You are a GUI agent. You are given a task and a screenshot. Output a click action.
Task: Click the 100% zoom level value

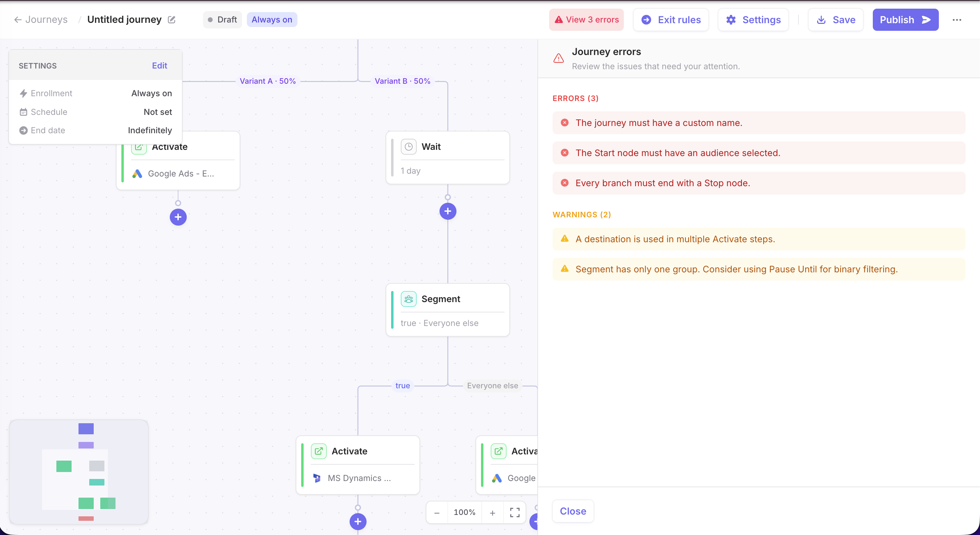click(464, 512)
